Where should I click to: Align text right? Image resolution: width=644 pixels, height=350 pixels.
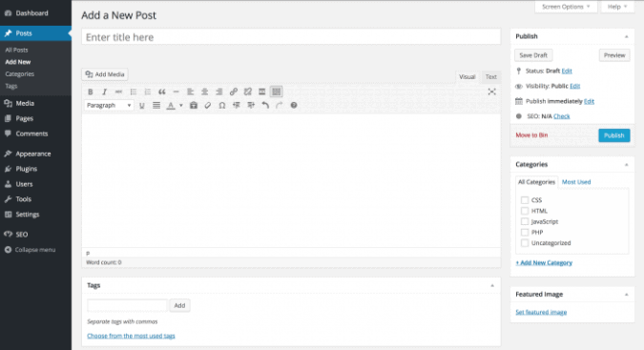point(218,92)
